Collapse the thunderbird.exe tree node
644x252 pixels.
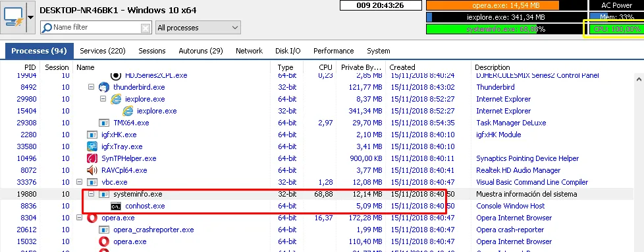coord(91,87)
